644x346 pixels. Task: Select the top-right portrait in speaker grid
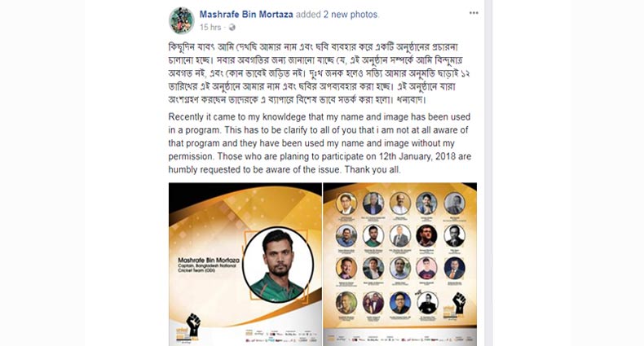pos(454,204)
